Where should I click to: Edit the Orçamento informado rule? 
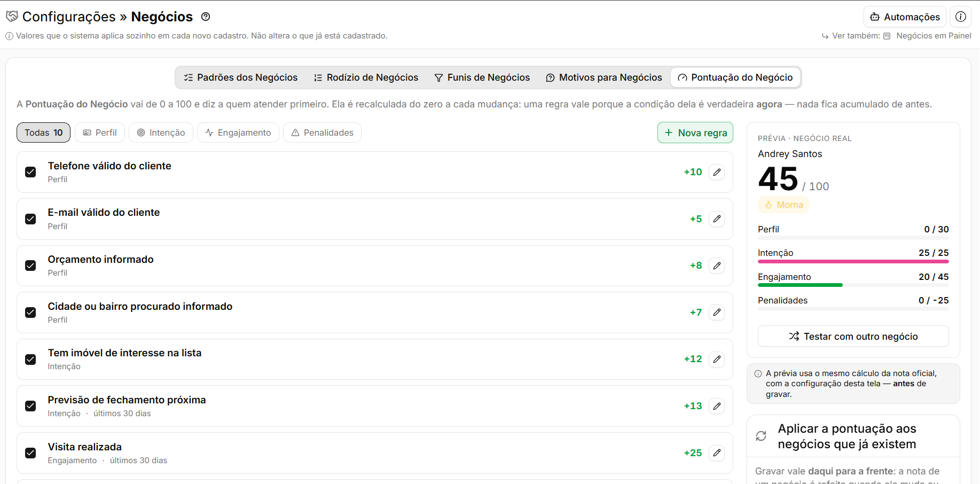pyautogui.click(x=717, y=266)
